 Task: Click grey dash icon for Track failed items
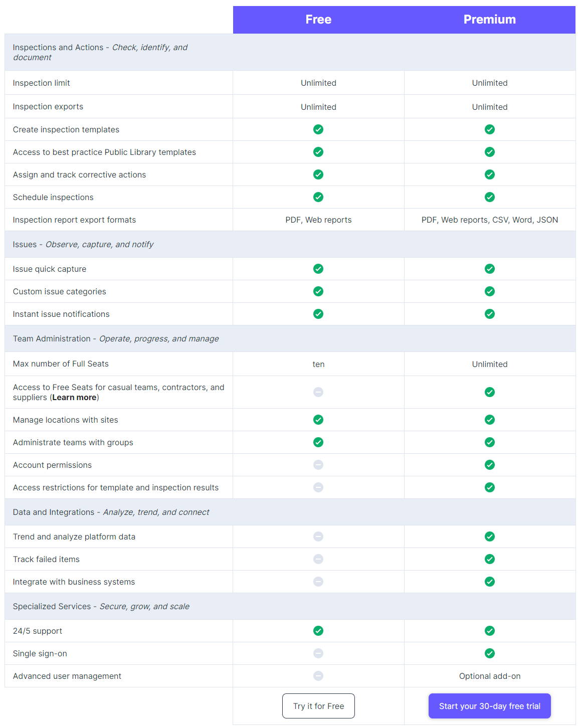coord(318,559)
